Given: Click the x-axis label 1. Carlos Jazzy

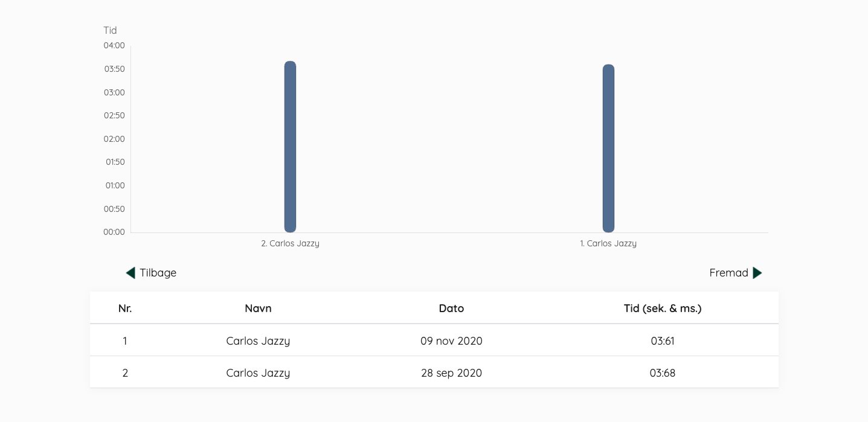Looking at the screenshot, I should click(608, 244).
